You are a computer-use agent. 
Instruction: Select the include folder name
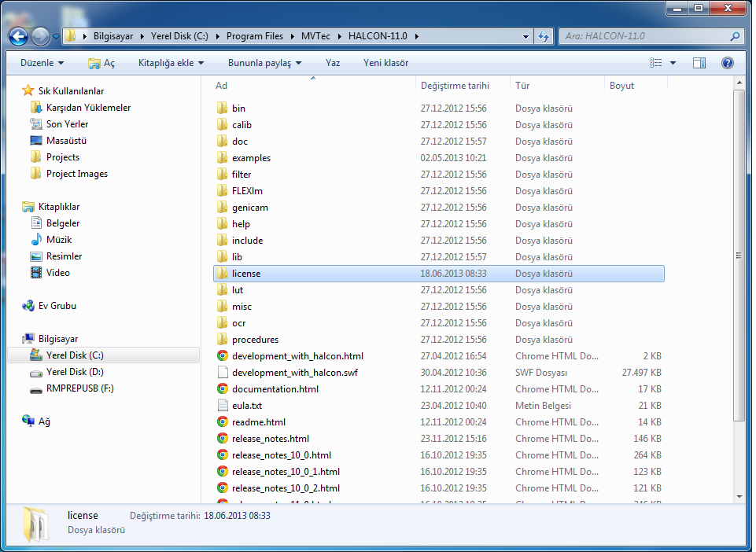pyautogui.click(x=247, y=240)
